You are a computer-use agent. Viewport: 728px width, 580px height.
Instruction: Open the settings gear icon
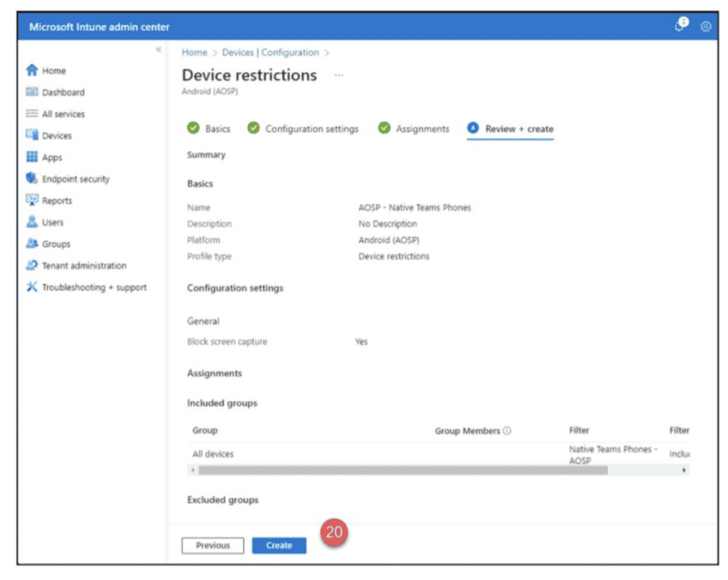[x=706, y=27]
